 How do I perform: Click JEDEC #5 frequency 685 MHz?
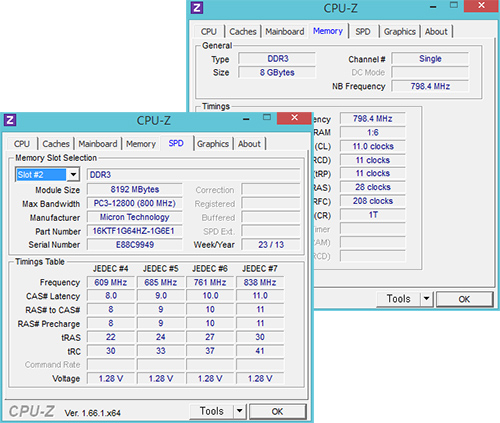pos(161,282)
